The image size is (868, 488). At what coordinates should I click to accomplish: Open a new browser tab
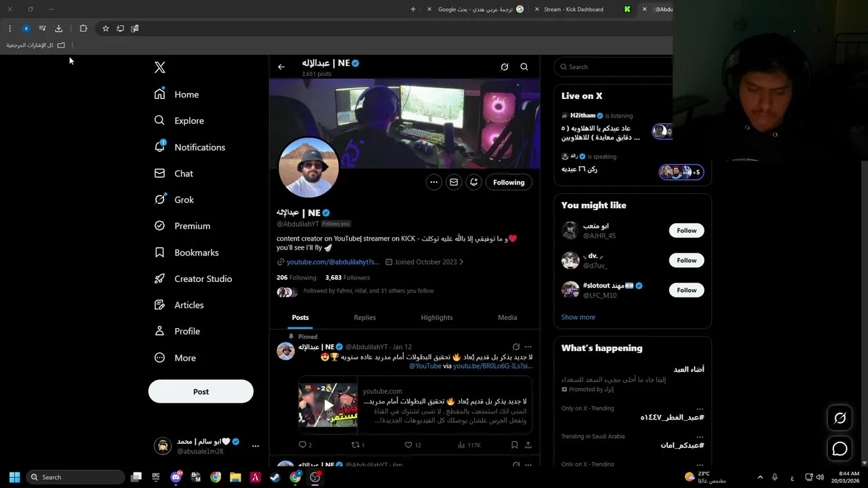[x=413, y=9]
